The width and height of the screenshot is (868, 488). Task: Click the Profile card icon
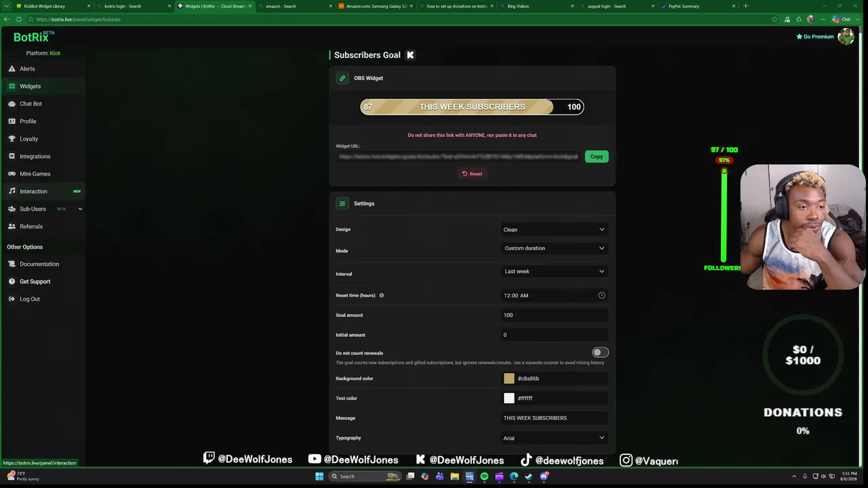point(12,121)
